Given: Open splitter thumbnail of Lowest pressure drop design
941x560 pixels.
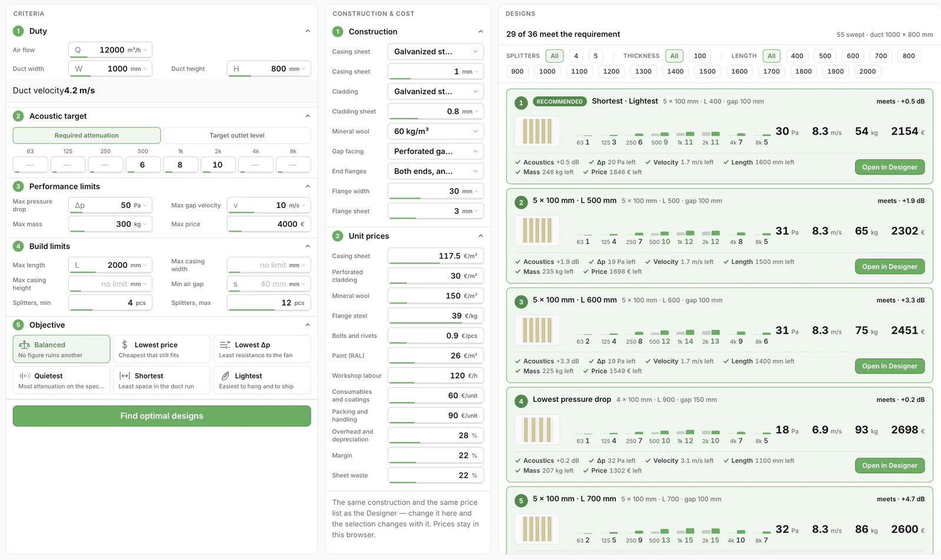Looking at the screenshot, I should 537,430.
